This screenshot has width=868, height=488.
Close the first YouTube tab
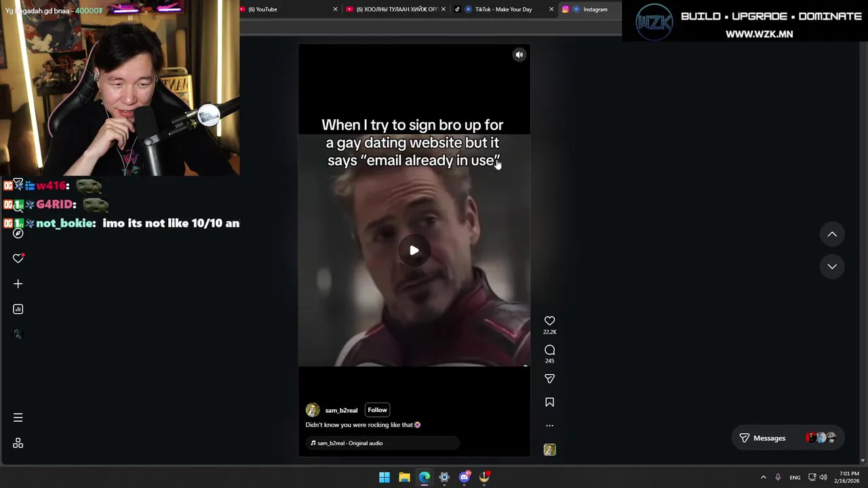[335, 9]
